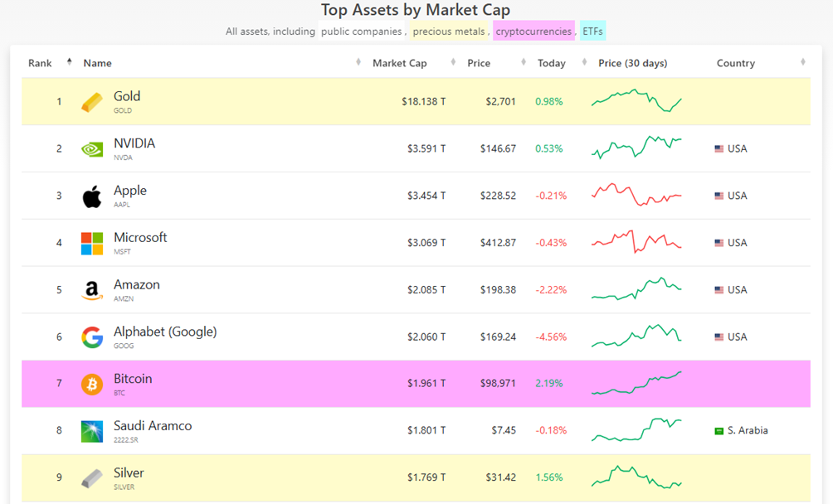833x504 pixels.
Task: Click the NVIDIA logo icon
Action: pos(92,149)
